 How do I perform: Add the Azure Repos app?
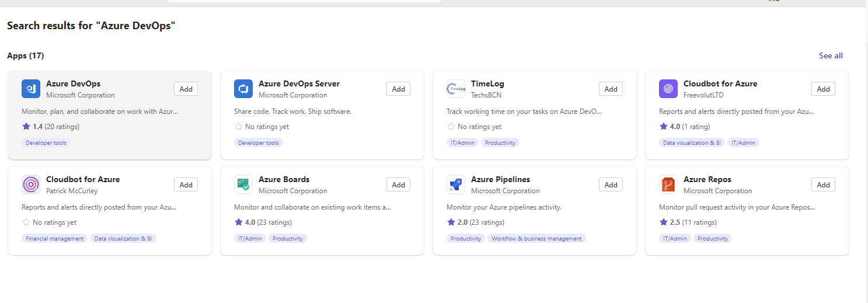coord(824,184)
